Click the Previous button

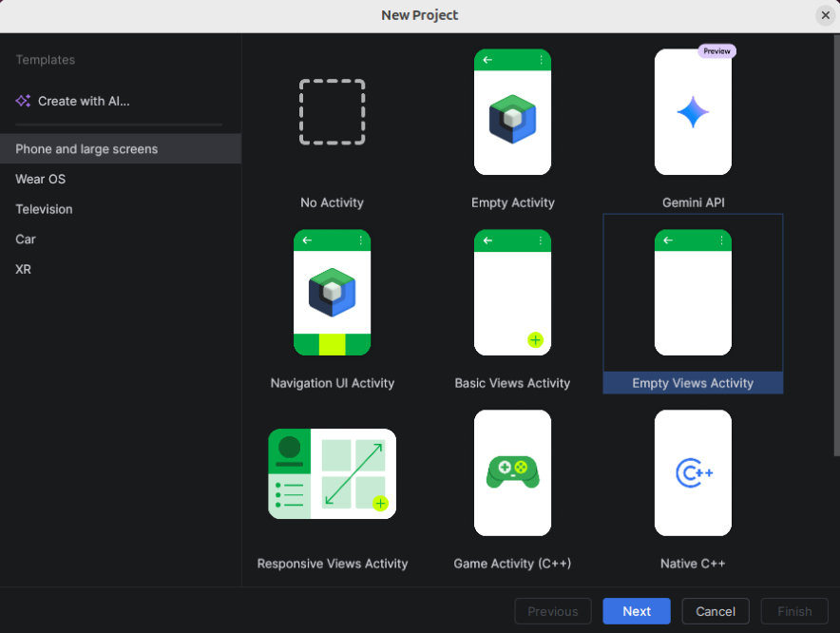tap(553, 611)
